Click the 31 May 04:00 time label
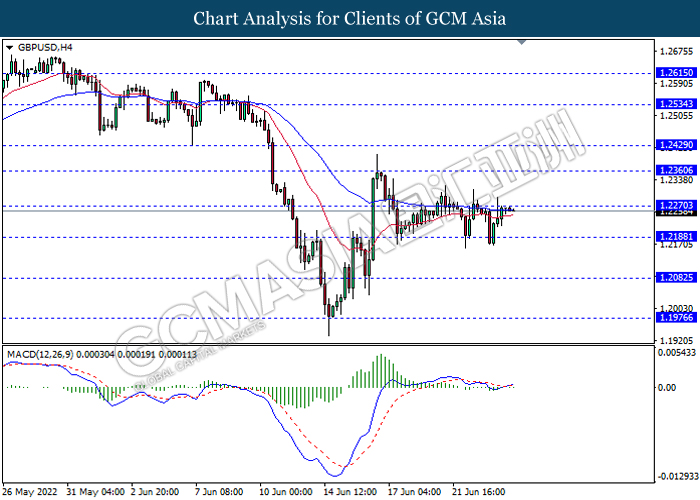700x500 pixels. (96, 492)
